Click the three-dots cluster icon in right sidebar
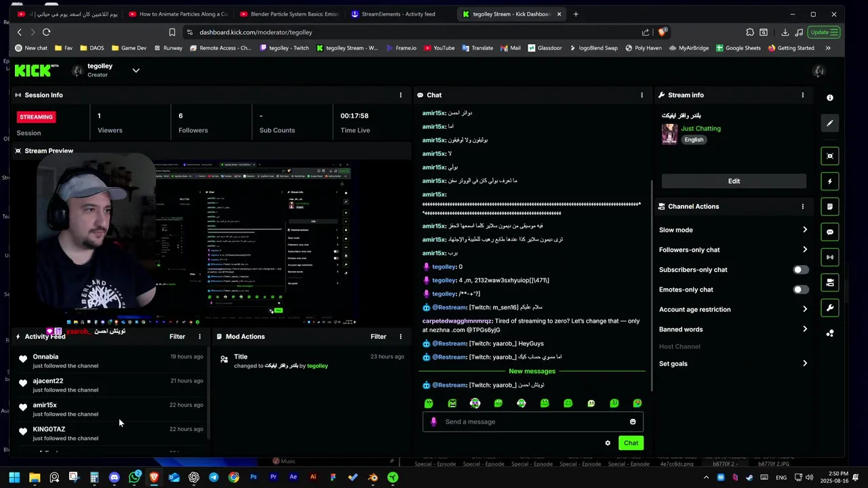This screenshot has height=488, width=868. (x=829, y=333)
